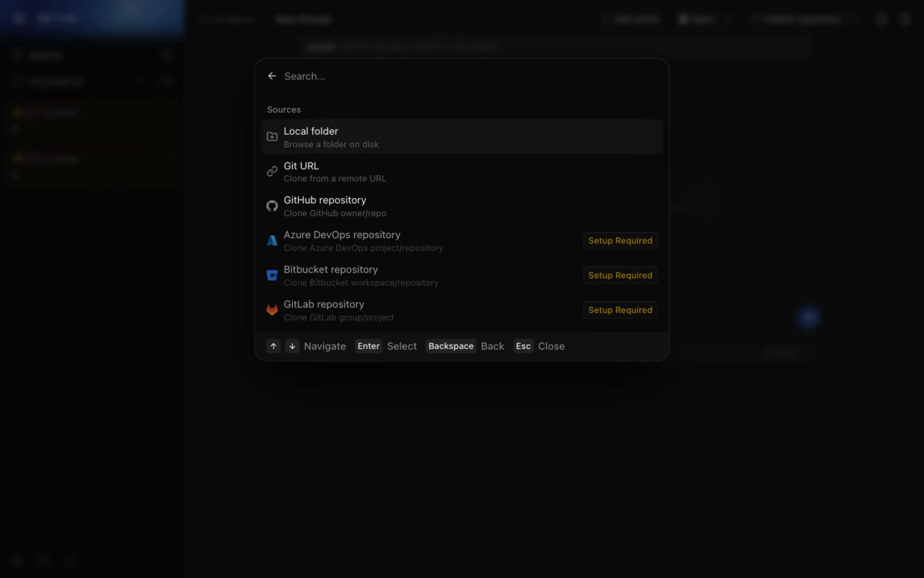Click "Browse a folder on disk" text
Image resolution: width=924 pixels, height=578 pixels.
tap(331, 144)
